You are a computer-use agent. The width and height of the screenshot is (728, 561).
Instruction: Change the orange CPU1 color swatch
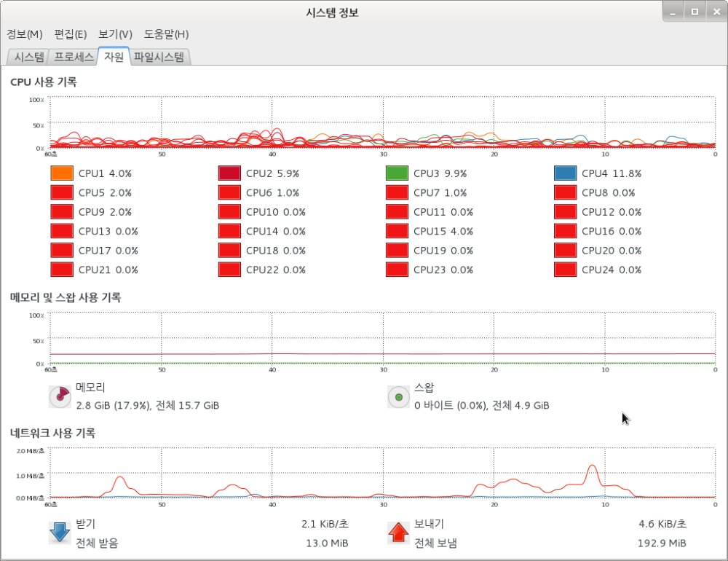(x=62, y=173)
